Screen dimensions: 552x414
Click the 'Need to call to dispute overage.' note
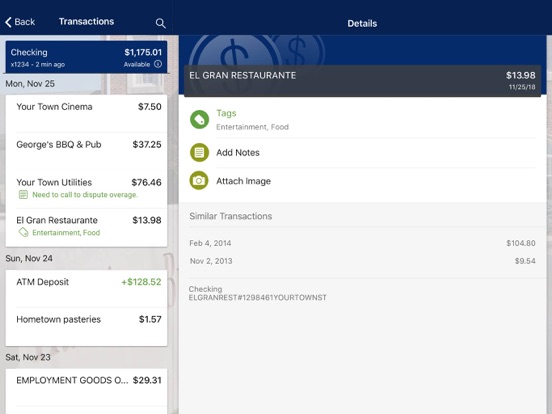point(85,195)
